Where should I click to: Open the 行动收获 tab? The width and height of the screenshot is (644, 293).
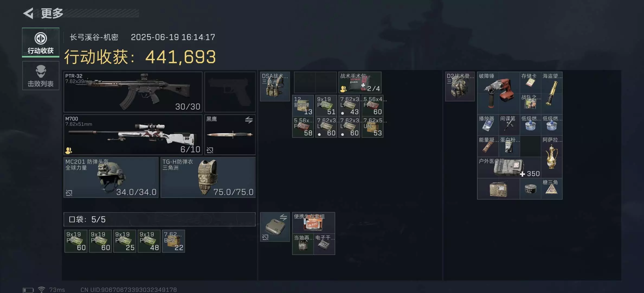point(41,43)
